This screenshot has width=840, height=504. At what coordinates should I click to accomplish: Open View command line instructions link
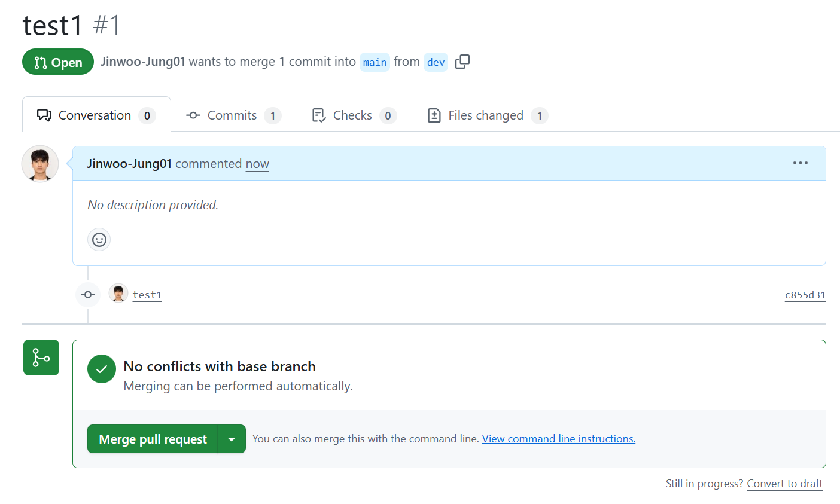tap(559, 439)
